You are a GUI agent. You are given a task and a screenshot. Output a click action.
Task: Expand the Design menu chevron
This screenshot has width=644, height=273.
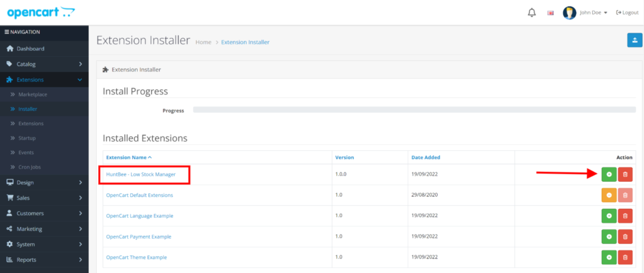[x=80, y=182]
